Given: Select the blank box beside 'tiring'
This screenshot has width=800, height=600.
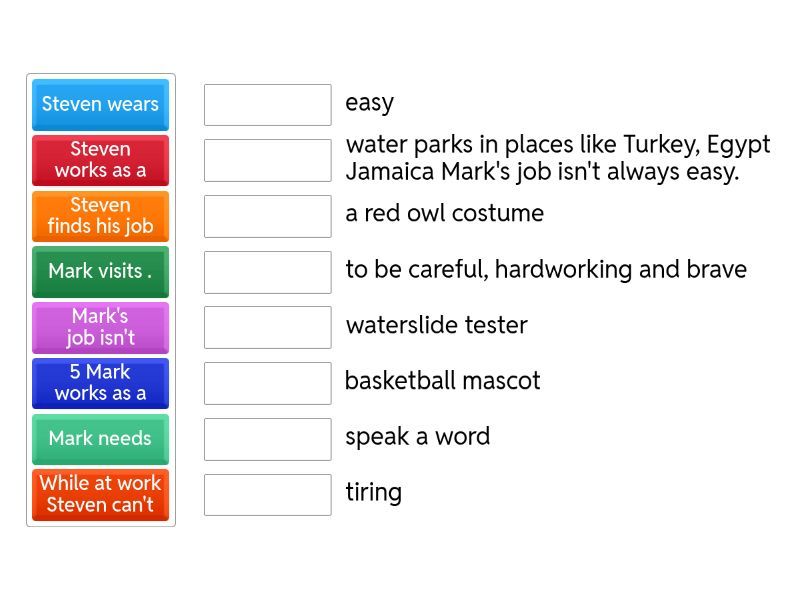Looking at the screenshot, I should 267,495.
